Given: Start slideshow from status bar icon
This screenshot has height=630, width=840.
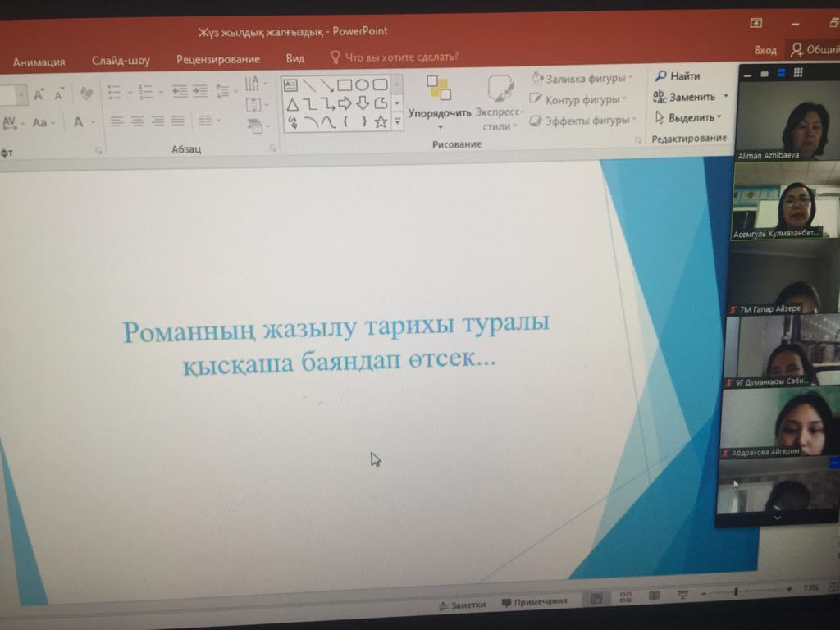Looking at the screenshot, I should pos(682,595).
